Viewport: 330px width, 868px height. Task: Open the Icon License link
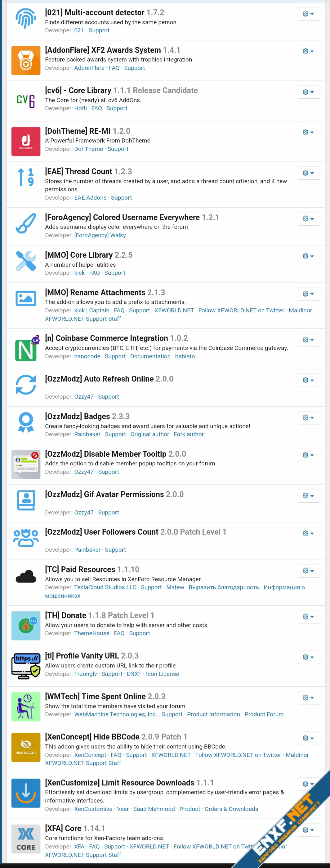click(162, 674)
